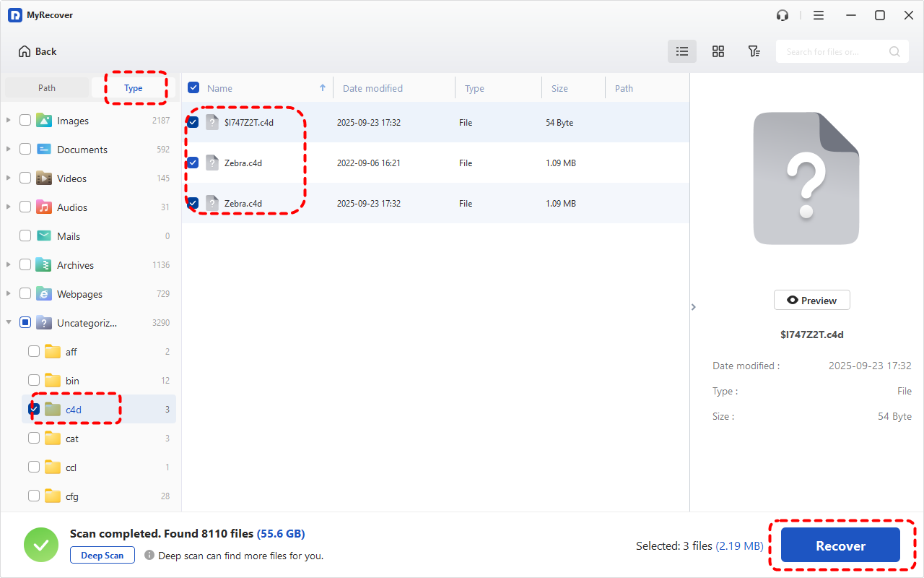Expand the Audios category tree
Image resolution: width=924 pixels, height=578 pixels.
click(9, 207)
